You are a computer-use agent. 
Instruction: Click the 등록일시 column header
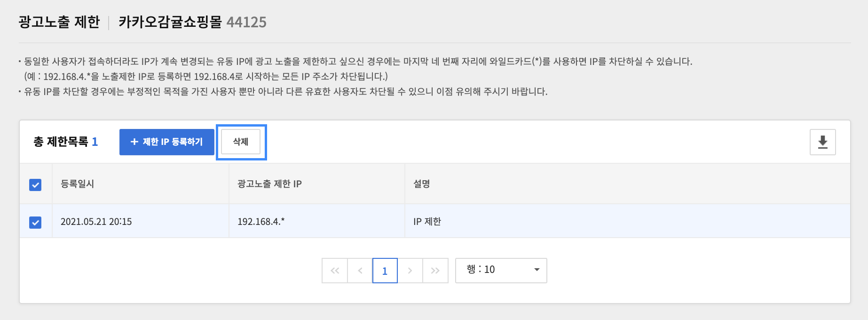78,184
